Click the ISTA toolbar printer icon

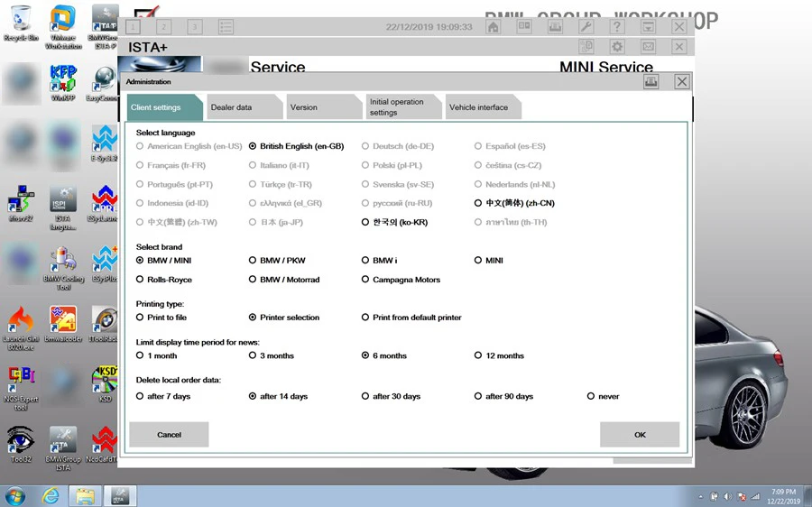555,27
